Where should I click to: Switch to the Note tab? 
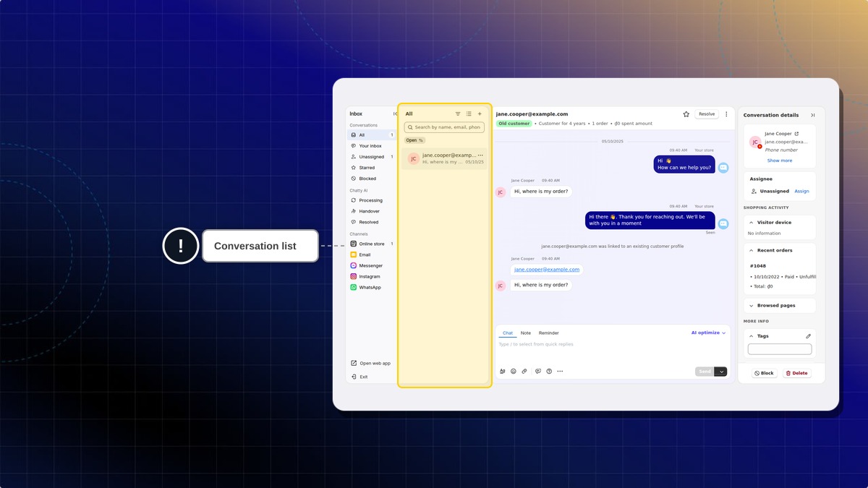[526, 333]
